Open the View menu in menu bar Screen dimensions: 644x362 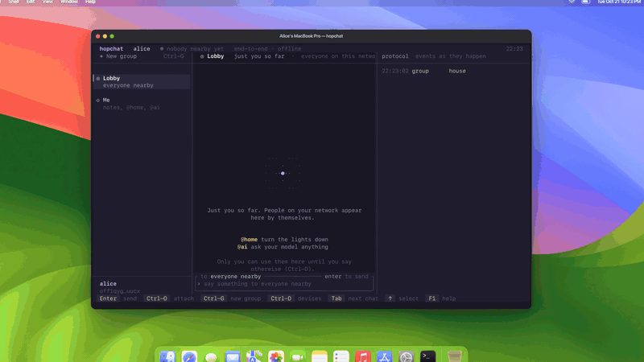click(47, 2)
